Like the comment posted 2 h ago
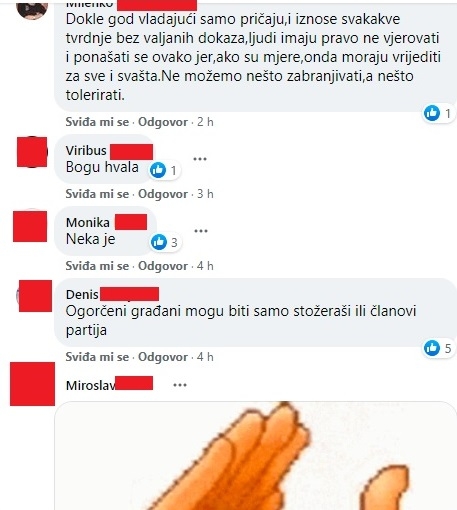This screenshot has width=457, height=510. [x=97, y=122]
